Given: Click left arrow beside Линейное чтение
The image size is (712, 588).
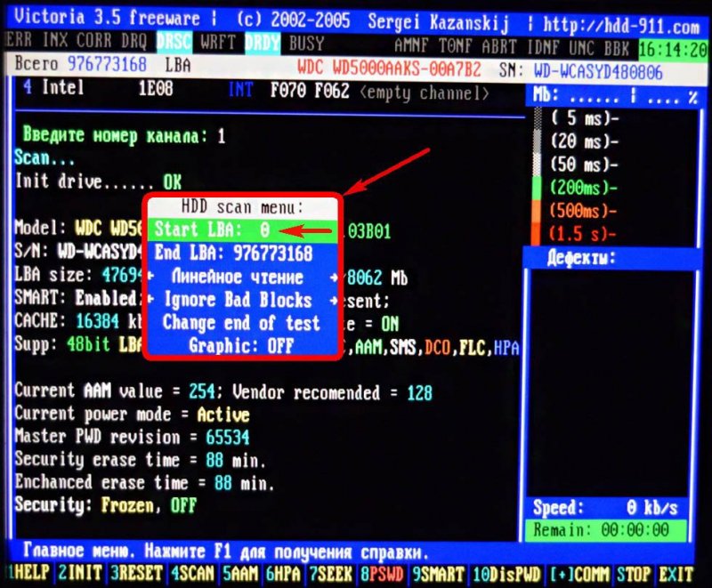Looking at the screenshot, I should (150, 277).
